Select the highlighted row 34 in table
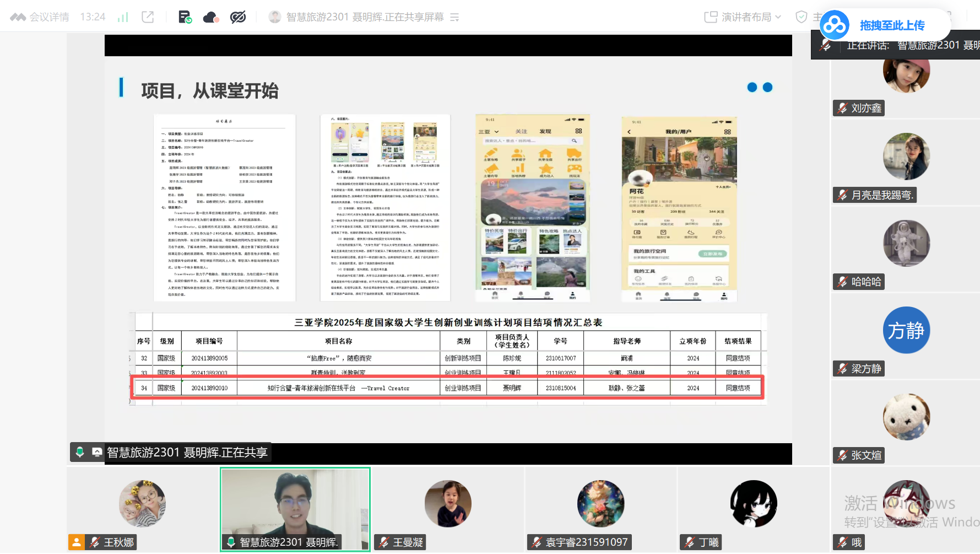This screenshot has height=554, width=980. point(448,388)
